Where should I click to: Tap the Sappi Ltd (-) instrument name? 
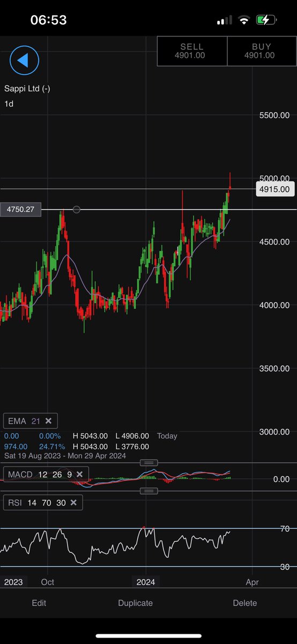(x=27, y=89)
